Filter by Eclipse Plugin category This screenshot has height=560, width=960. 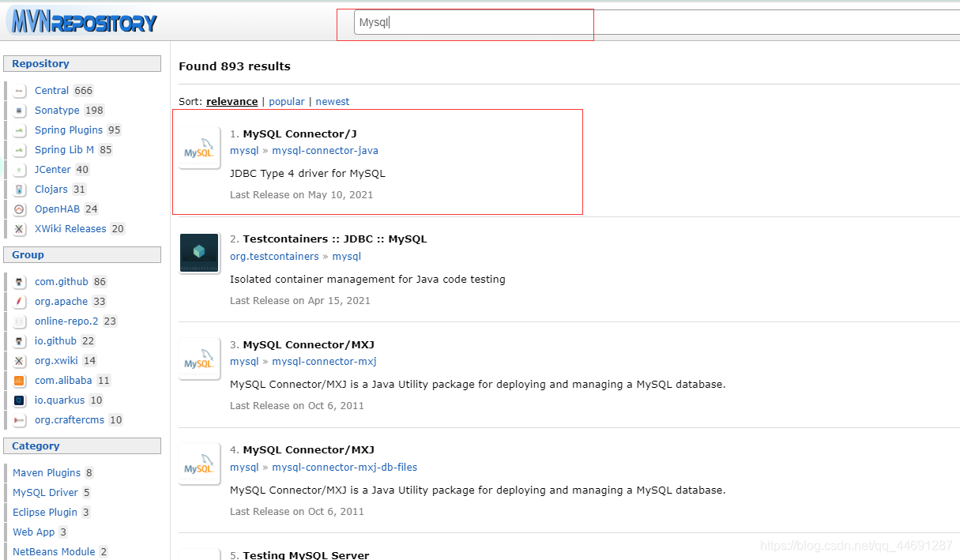45,513
